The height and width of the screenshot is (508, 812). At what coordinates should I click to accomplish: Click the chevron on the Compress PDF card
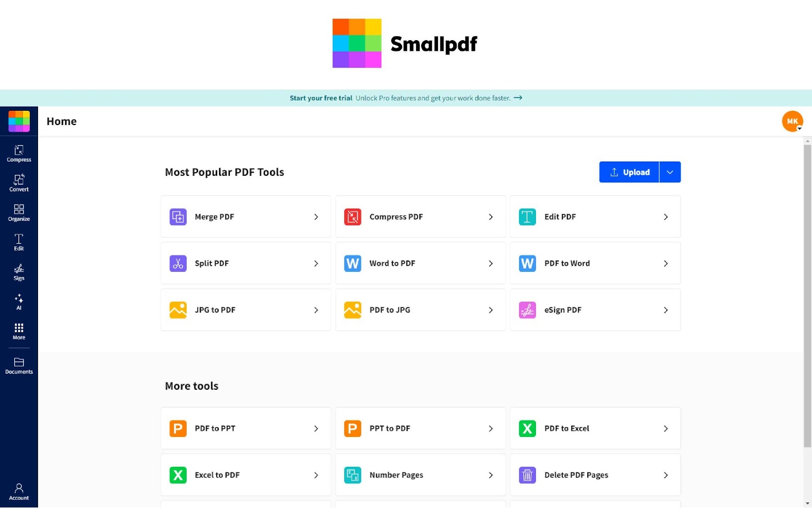coord(491,217)
